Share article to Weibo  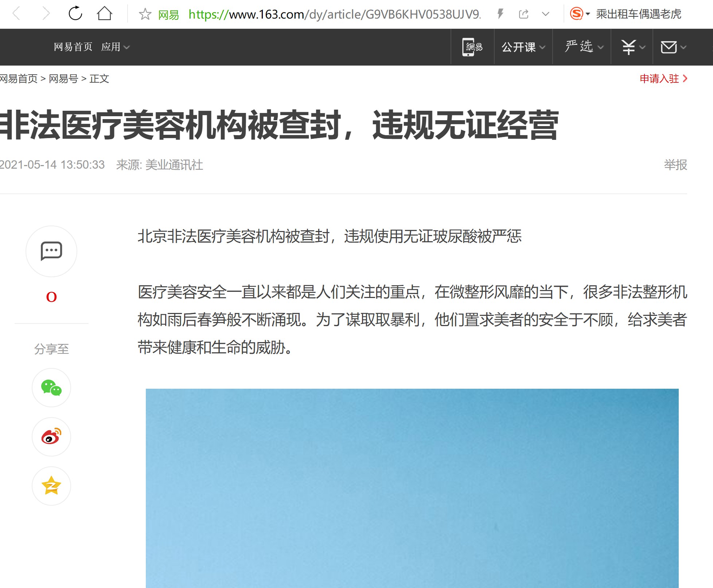(x=51, y=437)
